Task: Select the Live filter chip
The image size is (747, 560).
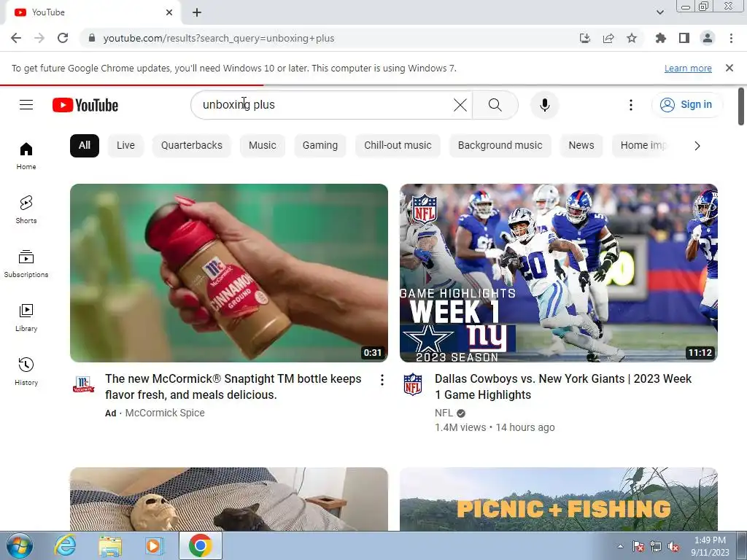Action: (125, 145)
